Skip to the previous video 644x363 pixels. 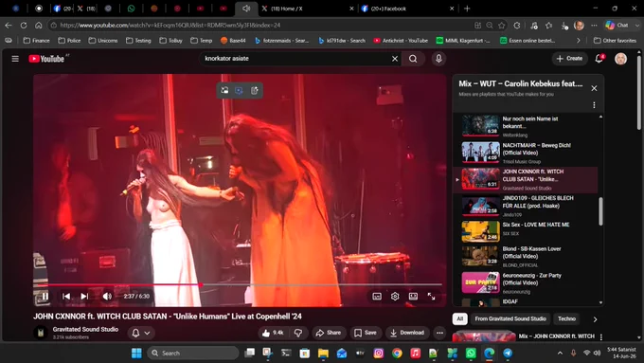66,296
